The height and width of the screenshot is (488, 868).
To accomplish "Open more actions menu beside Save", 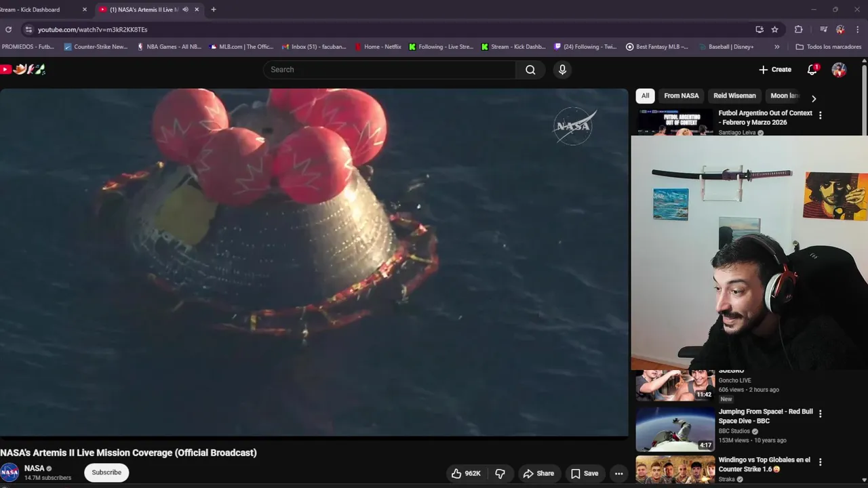I will (x=618, y=474).
